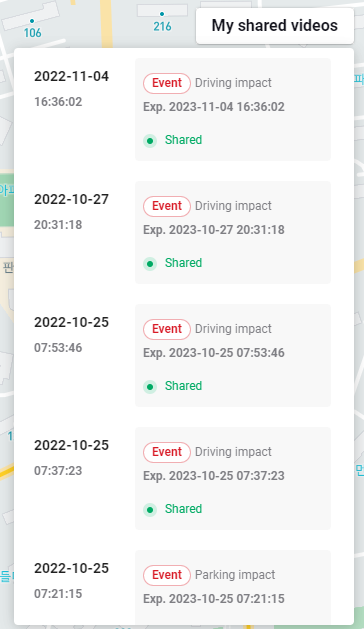Open shared video card expiring 2023-10-25 07:37:23
364x629 pixels.
233,479
